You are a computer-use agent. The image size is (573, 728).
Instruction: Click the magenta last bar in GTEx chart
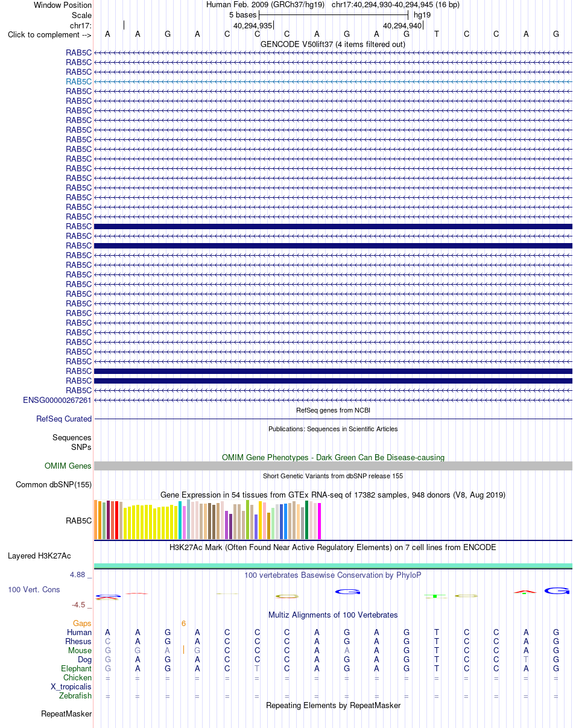coord(319,521)
